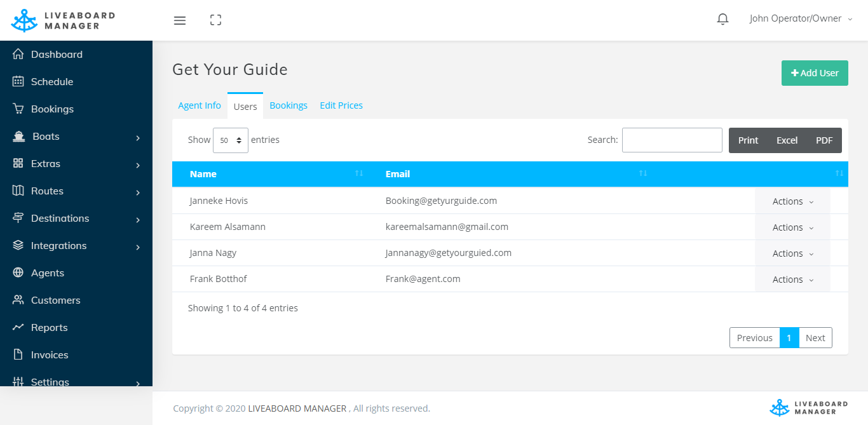The height and width of the screenshot is (425, 868).
Task: Go to the Next page
Action: coord(815,338)
